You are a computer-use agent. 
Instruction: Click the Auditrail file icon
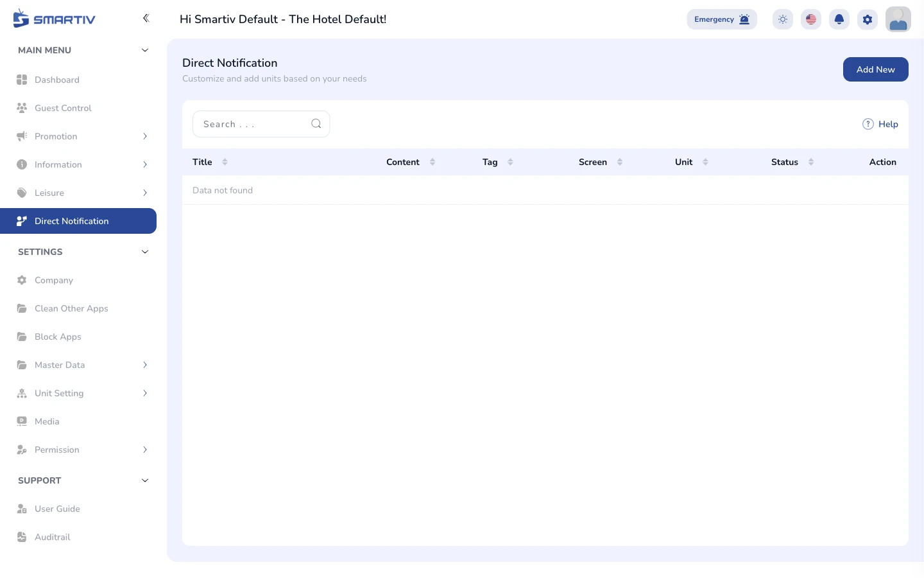[x=22, y=537]
